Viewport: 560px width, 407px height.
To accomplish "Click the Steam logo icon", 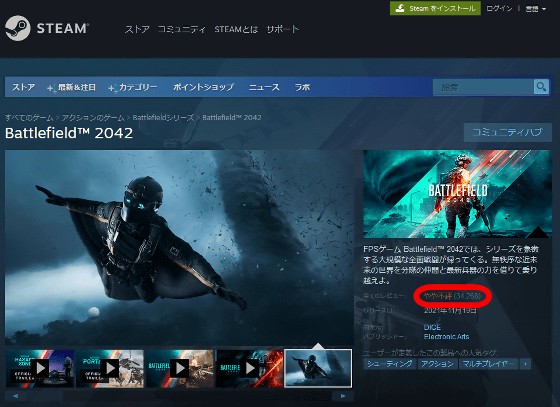I will pos(18,28).
